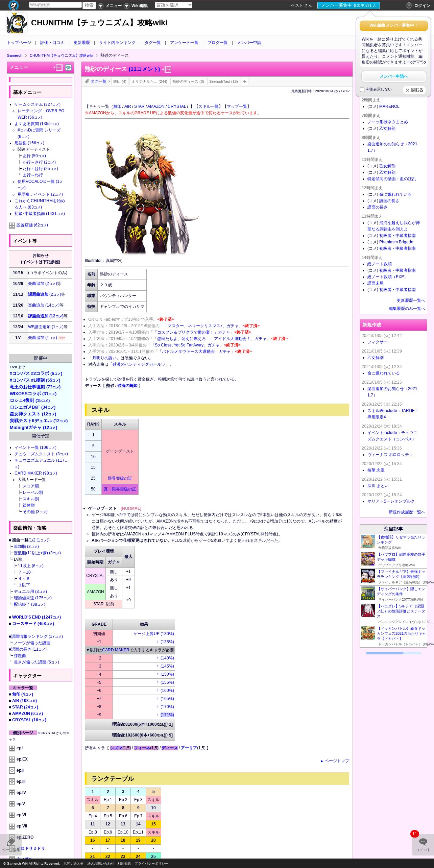Open the パニグレ article thumbnail
The height and width of the screenshot is (868, 434).
tap(368, 611)
